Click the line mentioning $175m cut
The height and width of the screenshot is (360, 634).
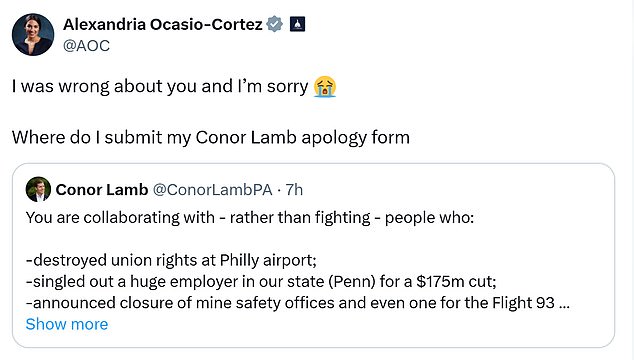pos(261,282)
